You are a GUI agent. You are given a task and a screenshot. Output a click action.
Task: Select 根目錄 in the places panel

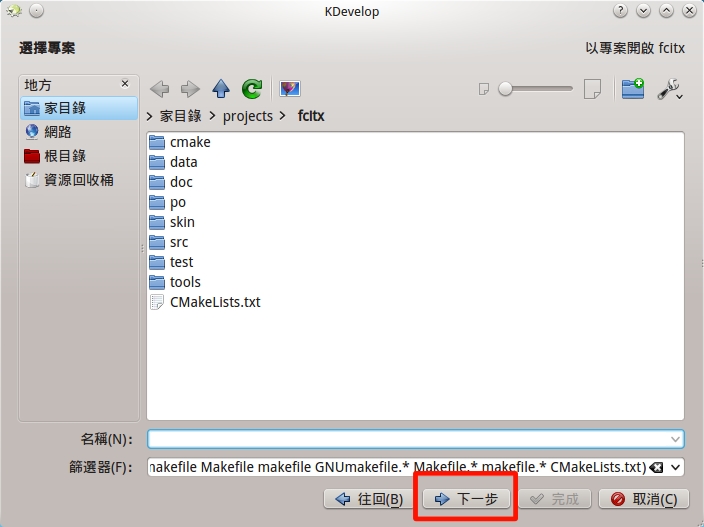tap(79, 156)
